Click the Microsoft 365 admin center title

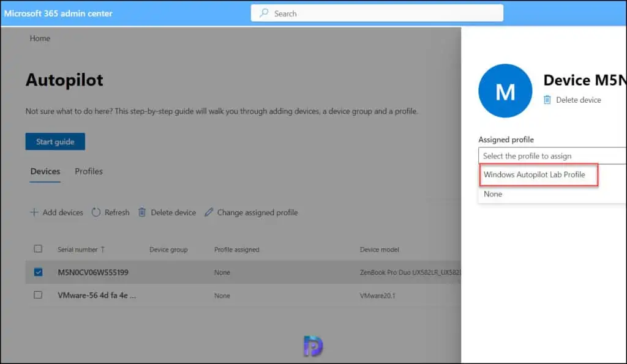[58, 13]
